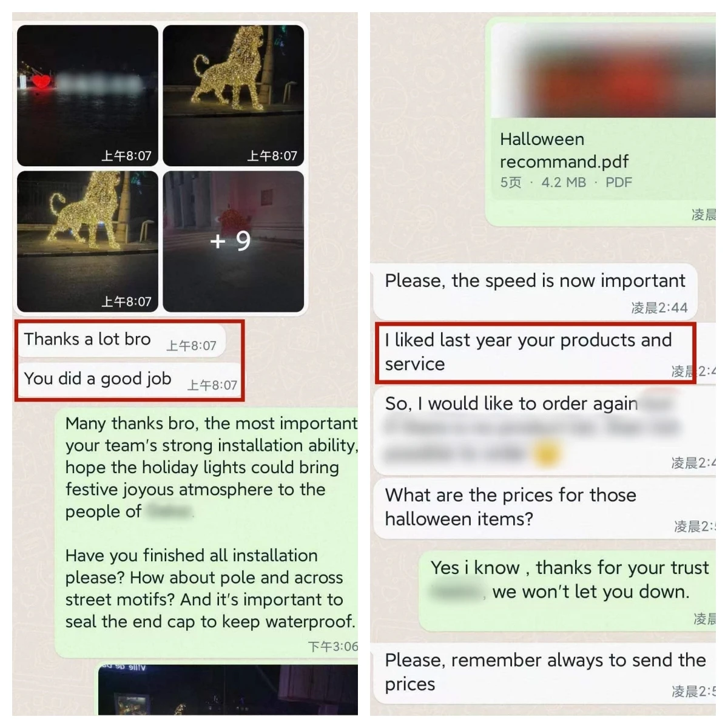728x728 pixels.
Task: Open the partially visible night photo at bottom
Action: click(x=228, y=690)
